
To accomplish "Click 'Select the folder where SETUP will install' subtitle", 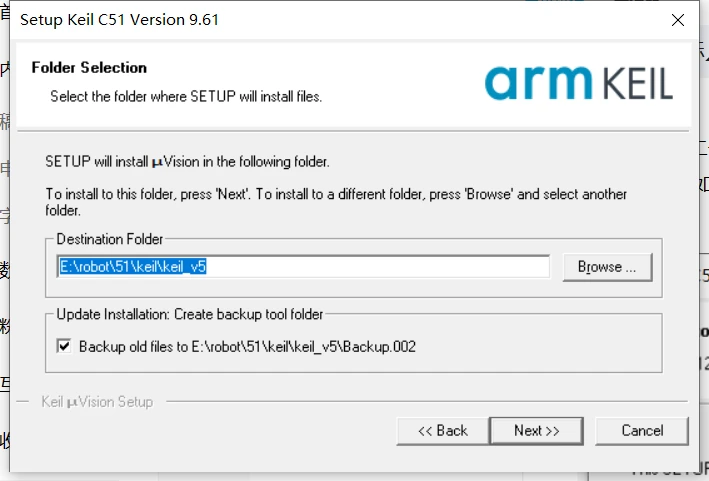I will [x=186, y=97].
